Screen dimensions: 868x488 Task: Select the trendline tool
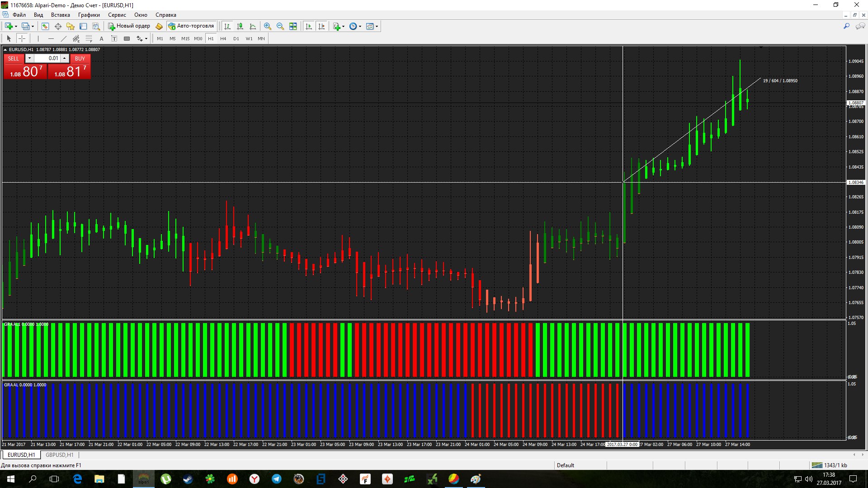coord(63,39)
